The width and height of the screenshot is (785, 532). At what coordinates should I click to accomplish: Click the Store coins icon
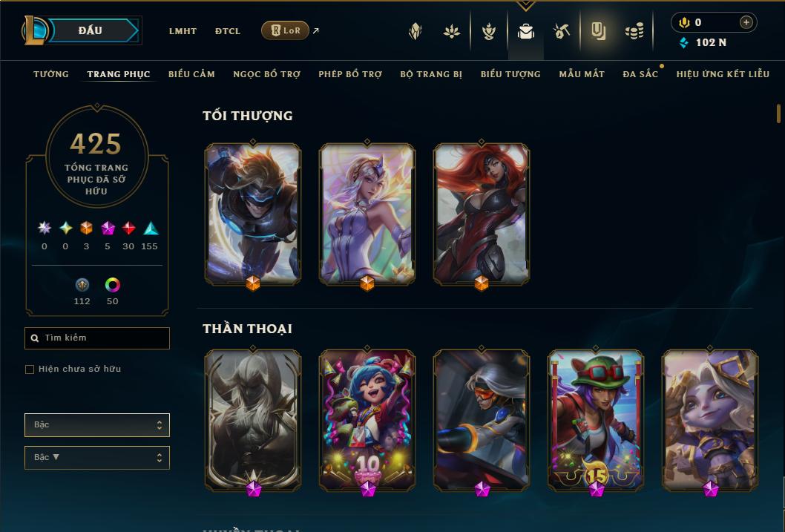click(634, 31)
